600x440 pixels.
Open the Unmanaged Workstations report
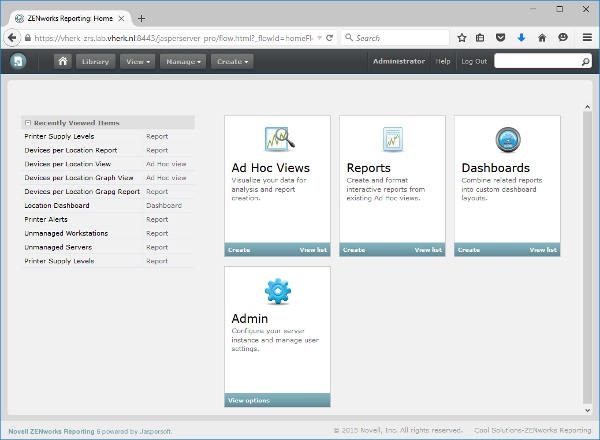click(66, 233)
